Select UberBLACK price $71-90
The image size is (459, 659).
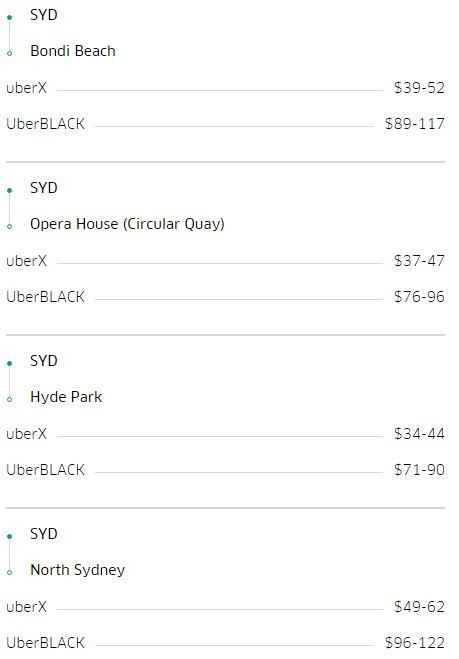225,470
